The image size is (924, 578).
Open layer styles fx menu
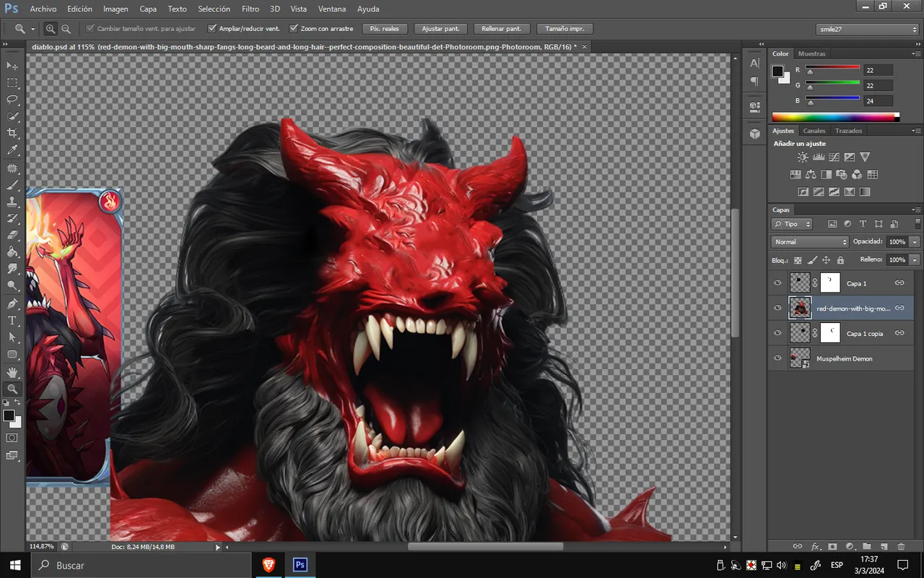[816, 547]
